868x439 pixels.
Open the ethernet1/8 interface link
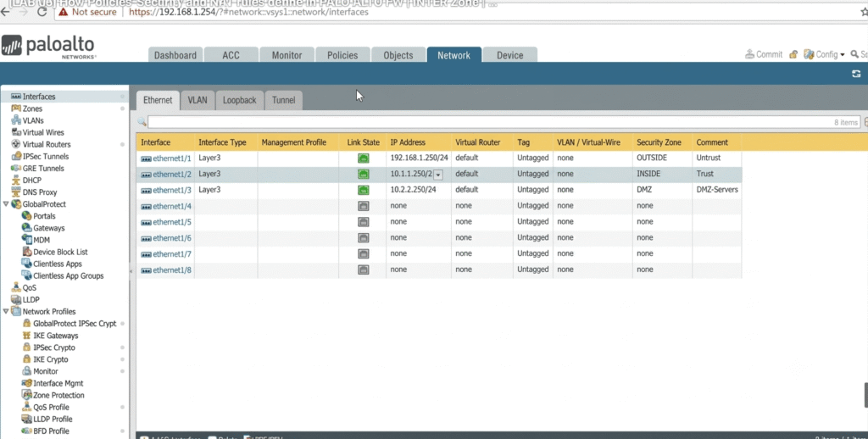click(x=171, y=270)
